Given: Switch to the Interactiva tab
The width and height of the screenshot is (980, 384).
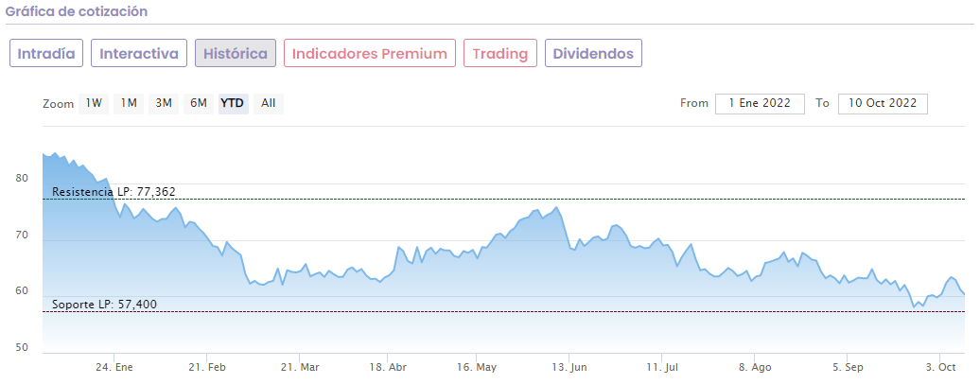Looking at the screenshot, I should [x=139, y=53].
